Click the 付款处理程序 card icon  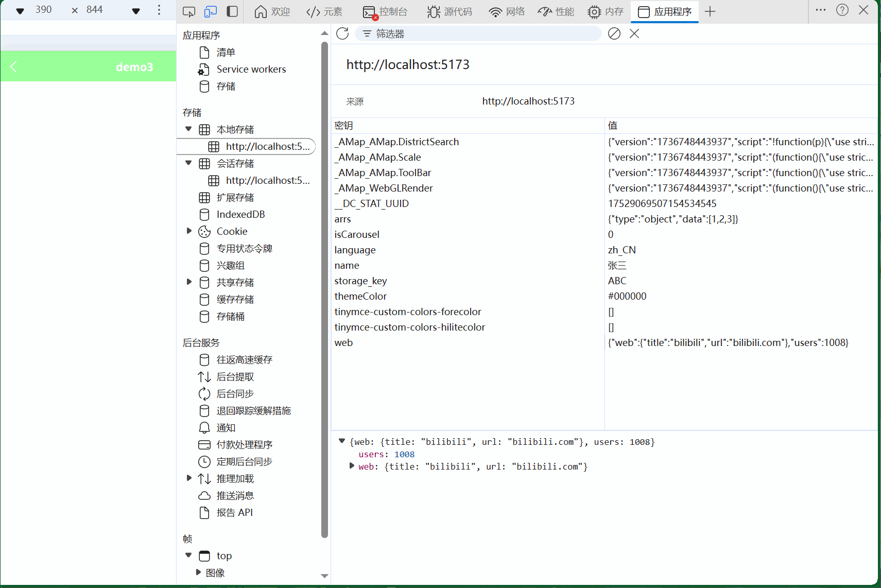[x=204, y=444]
